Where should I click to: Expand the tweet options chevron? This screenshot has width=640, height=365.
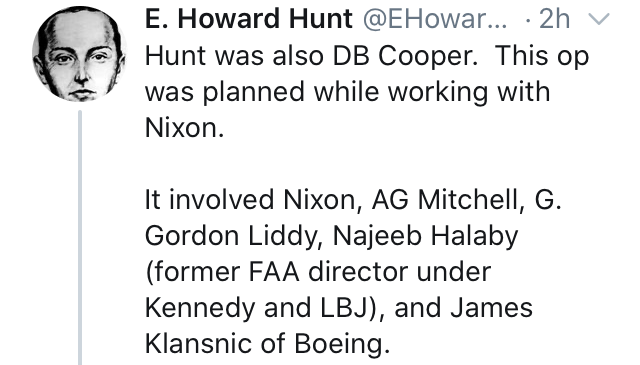(x=598, y=19)
